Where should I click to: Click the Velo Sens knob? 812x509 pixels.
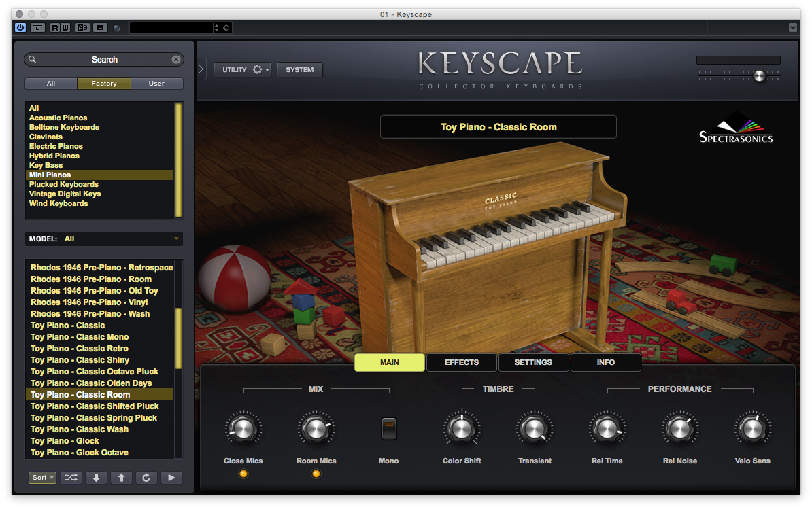point(752,428)
